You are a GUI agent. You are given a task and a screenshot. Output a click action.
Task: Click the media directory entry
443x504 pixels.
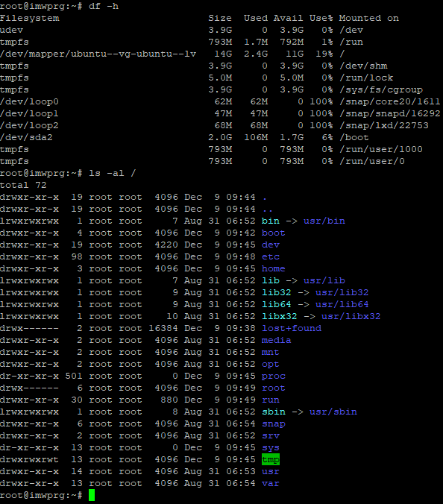(277, 340)
